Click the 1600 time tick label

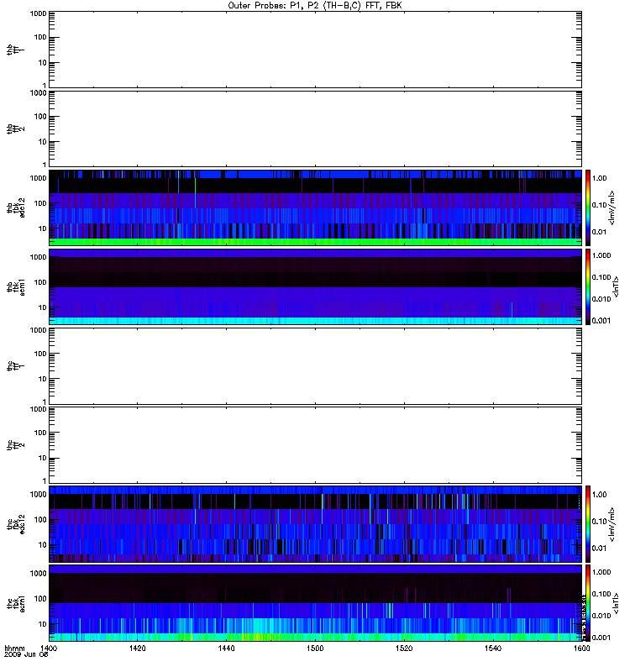coord(581,648)
